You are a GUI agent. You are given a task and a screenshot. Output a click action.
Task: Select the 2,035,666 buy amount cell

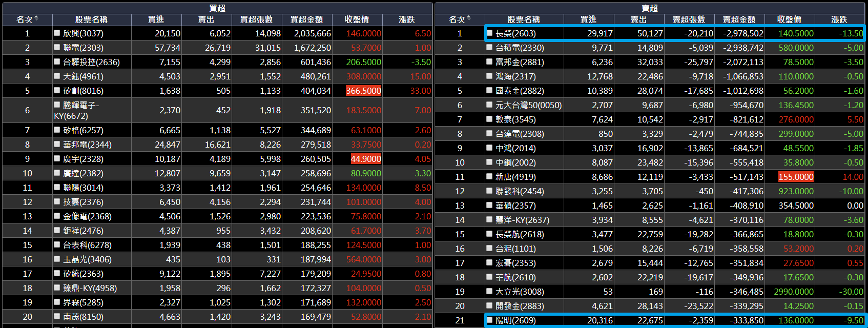coord(307,33)
